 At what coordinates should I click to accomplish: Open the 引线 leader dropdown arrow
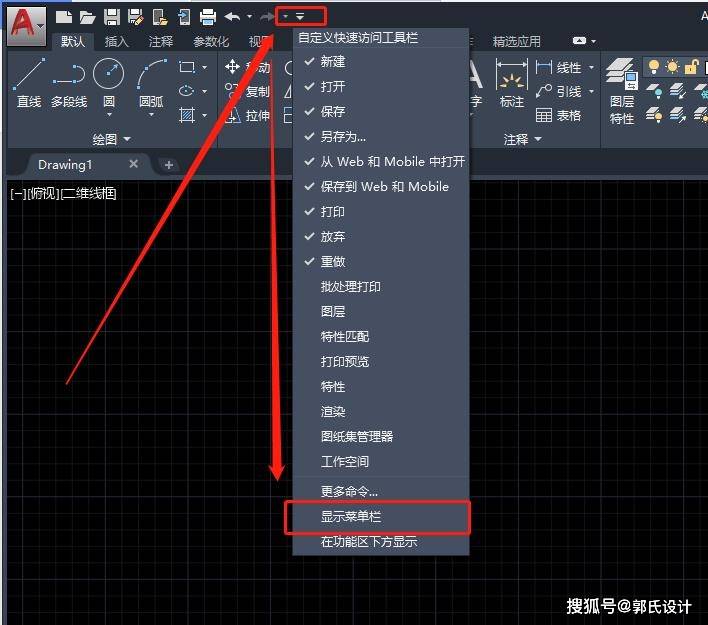pos(592,92)
